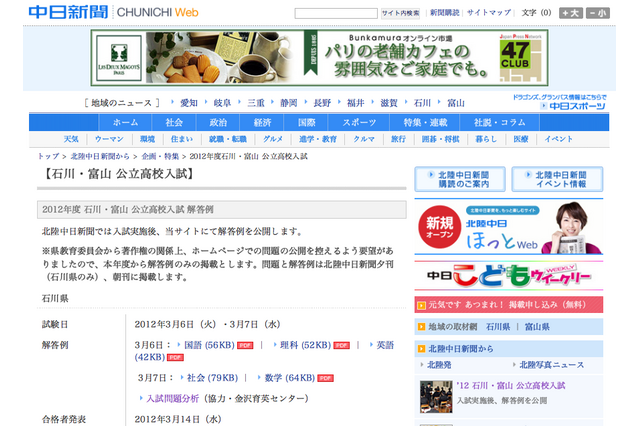Screen dimensions: 640x426
Task: Open 医療 in the sub menu
Action: [x=520, y=139]
